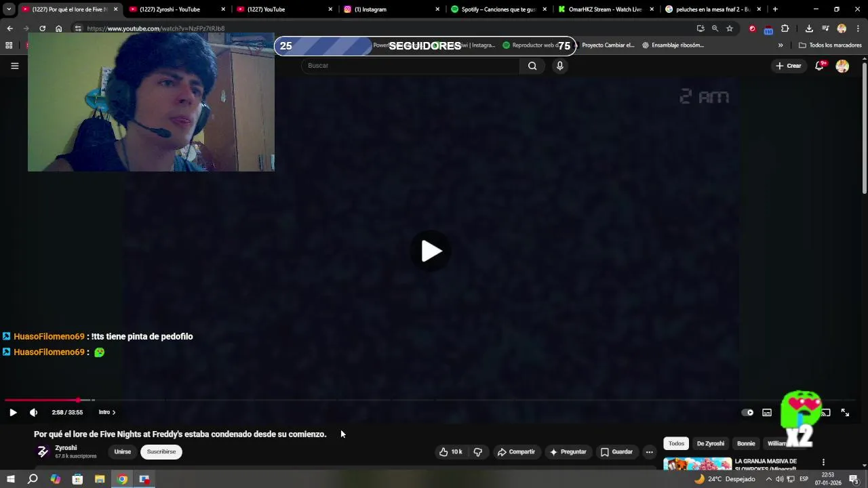Open Todos los marcadores folder
Viewport: 868px width, 488px height.
[830, 45]
